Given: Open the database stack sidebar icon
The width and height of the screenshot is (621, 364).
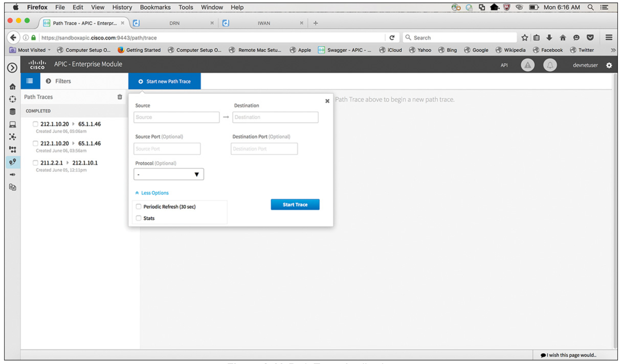Looking at the screenshot, I should click(x=13, y=112).
